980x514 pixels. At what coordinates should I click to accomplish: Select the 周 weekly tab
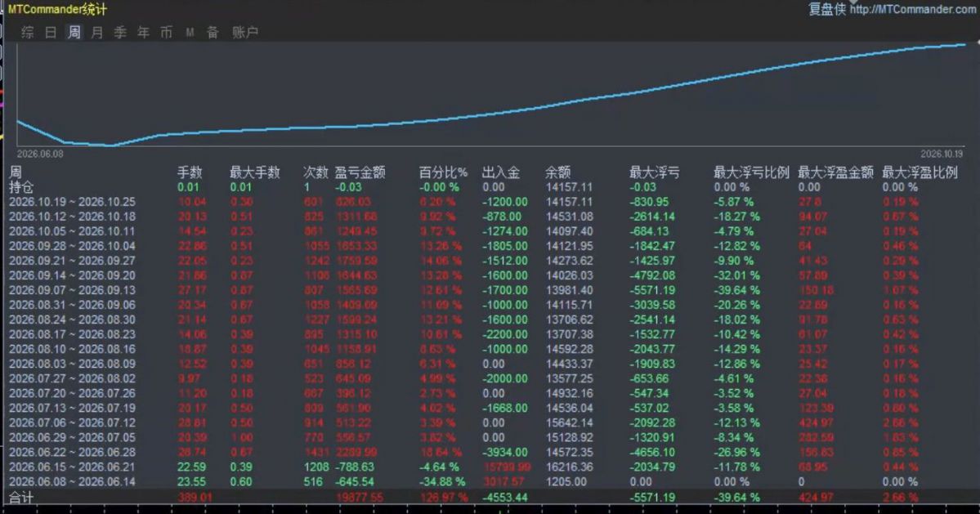pyautogui.click(x=74, y=33)
